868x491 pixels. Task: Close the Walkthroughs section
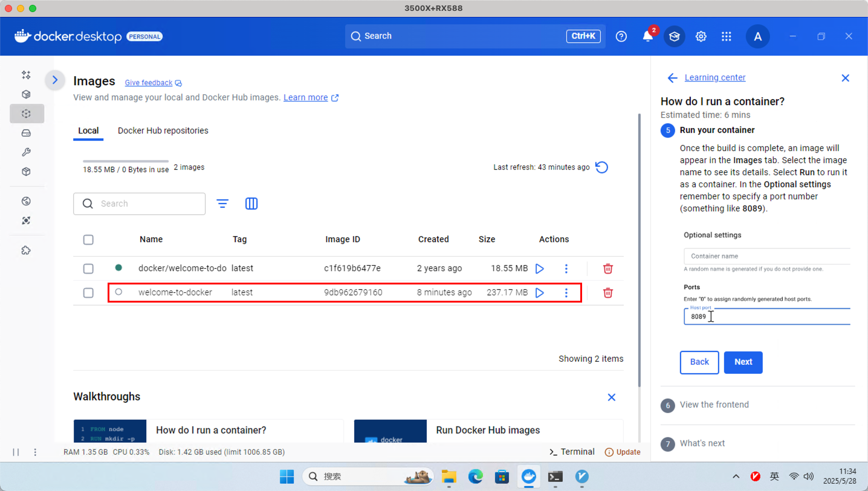coord(612,397)
